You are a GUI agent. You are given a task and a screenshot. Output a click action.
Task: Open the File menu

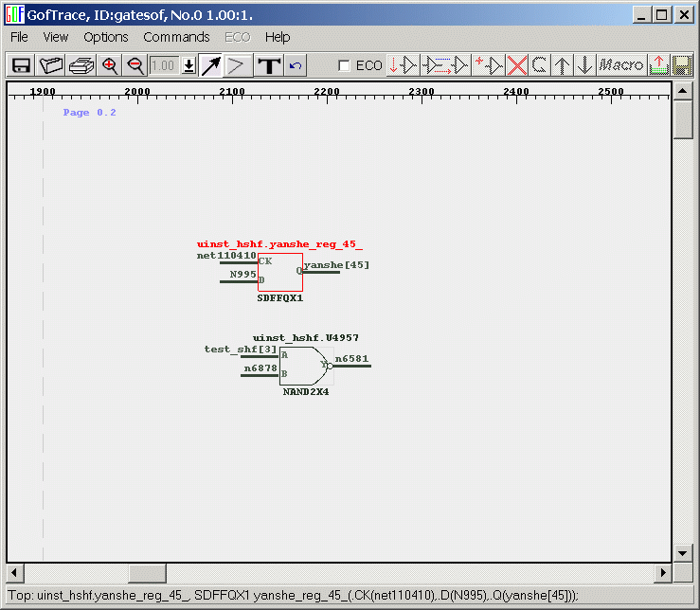click(19, 37)
